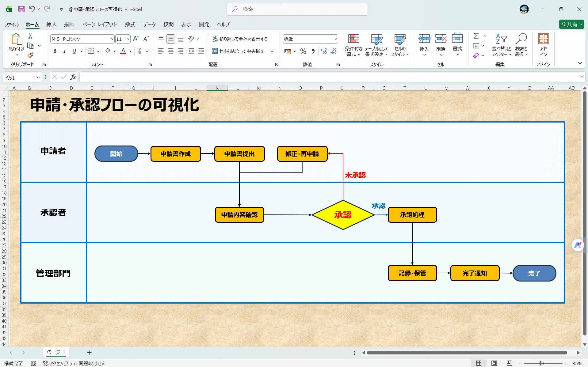The width and height of the screenshot is (588, 367).
Task: Click the AutoSum (Σ) icon
Action: click(476, 36)
